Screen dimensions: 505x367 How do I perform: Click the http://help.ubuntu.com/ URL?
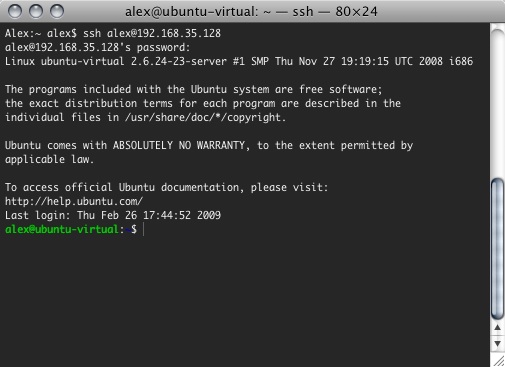(74, 201)
